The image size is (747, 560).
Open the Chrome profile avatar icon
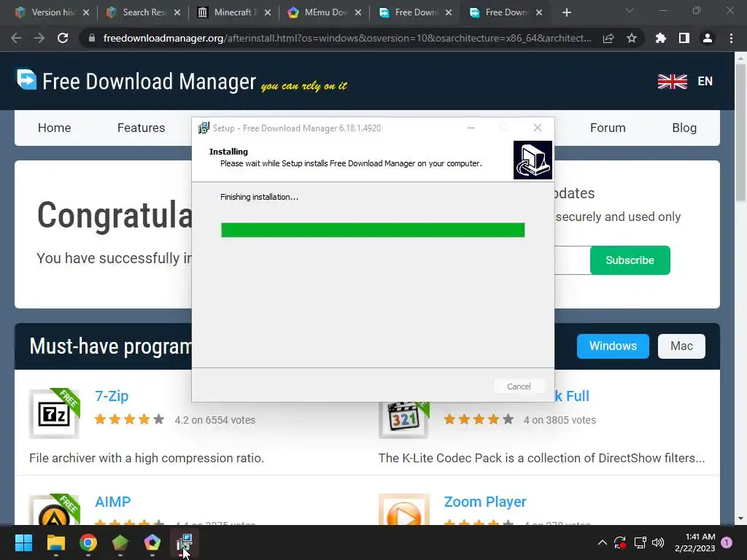708,38
